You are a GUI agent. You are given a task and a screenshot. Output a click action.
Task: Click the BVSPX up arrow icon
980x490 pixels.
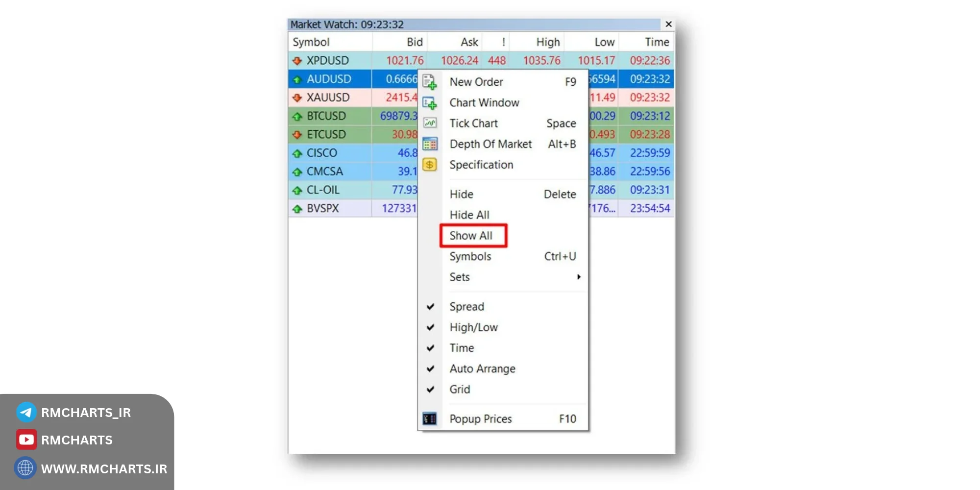pos(297,208)
